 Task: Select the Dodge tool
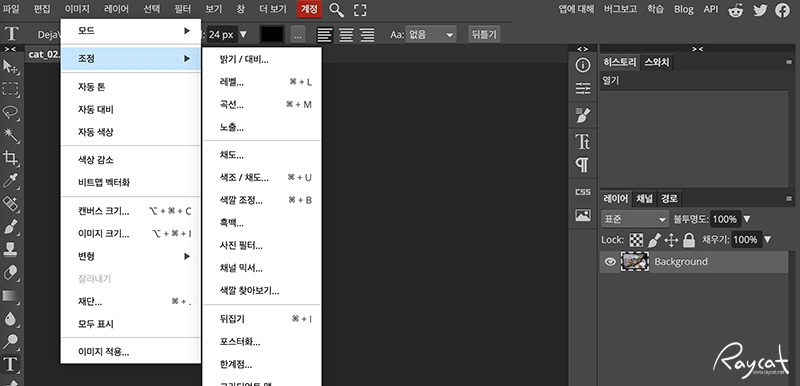click(x=10, y=341)
